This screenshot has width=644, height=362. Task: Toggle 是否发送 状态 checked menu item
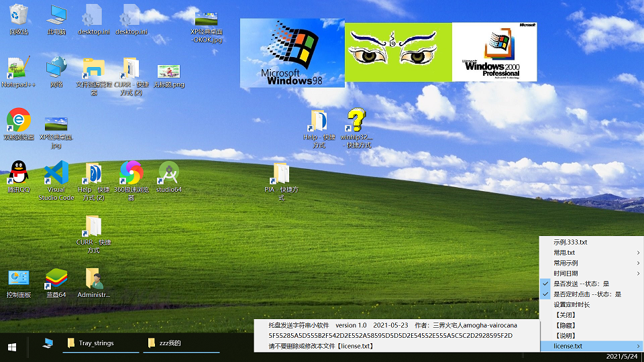[x=592, y=284]
